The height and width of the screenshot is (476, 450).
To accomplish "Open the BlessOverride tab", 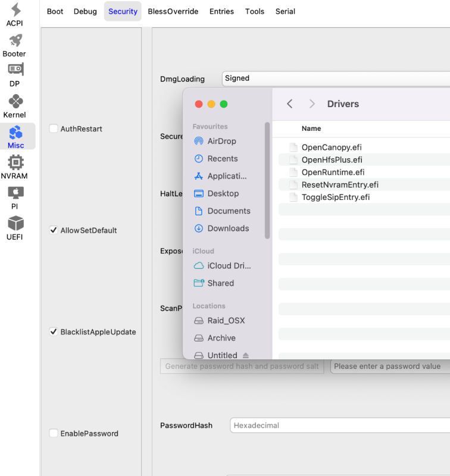I will coord(173,11).
